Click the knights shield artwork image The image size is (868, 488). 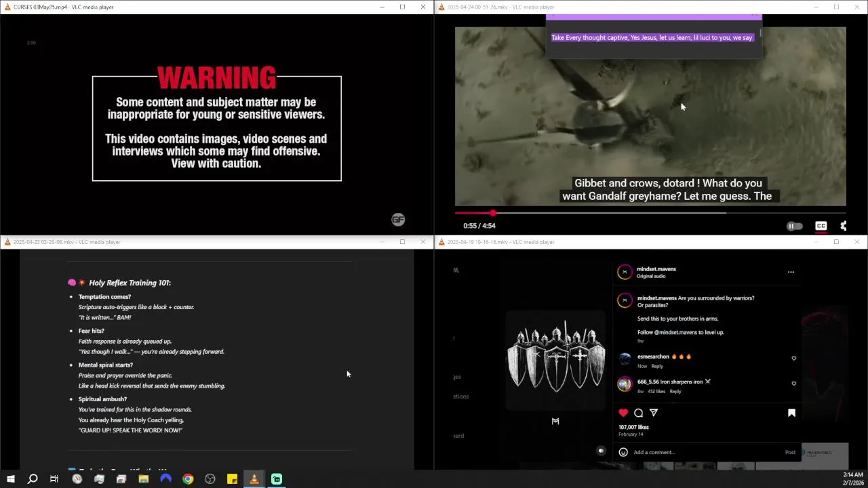(x=556, y=361)
